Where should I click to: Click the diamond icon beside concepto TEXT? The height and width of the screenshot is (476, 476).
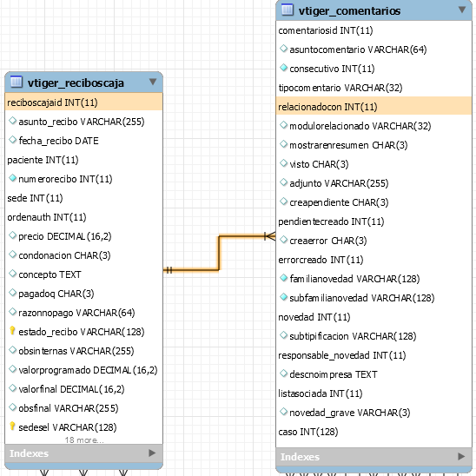click(x=12, y=274)
